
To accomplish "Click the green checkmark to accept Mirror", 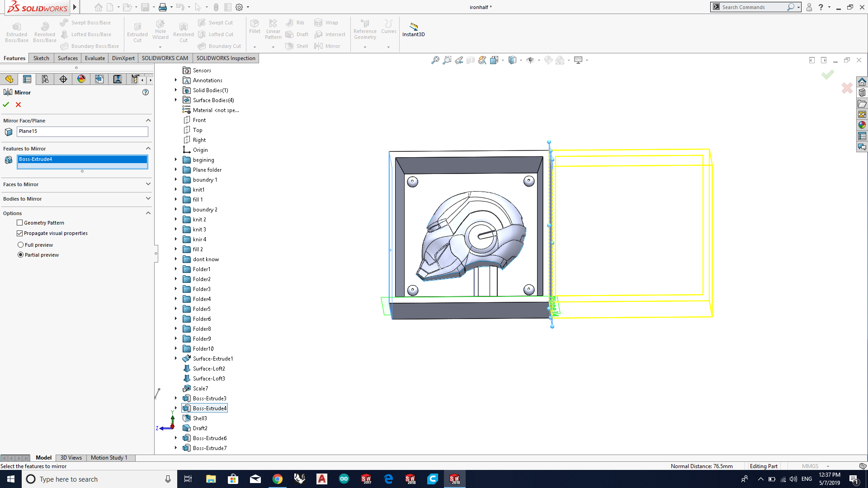I will click(x=6, y=104).
